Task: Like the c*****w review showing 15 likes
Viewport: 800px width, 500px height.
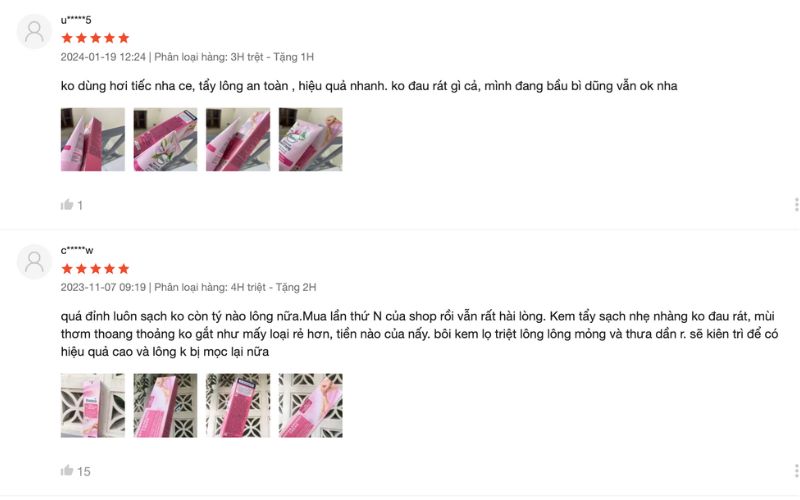Action: (x=67, y=471)
